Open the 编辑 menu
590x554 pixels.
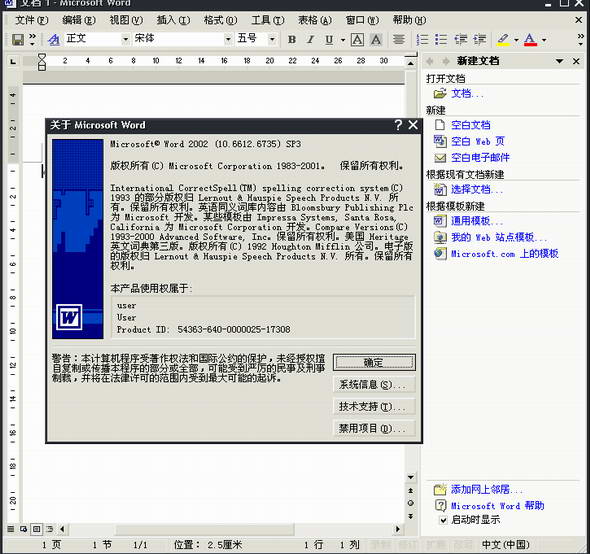click(x=79, y=20)
